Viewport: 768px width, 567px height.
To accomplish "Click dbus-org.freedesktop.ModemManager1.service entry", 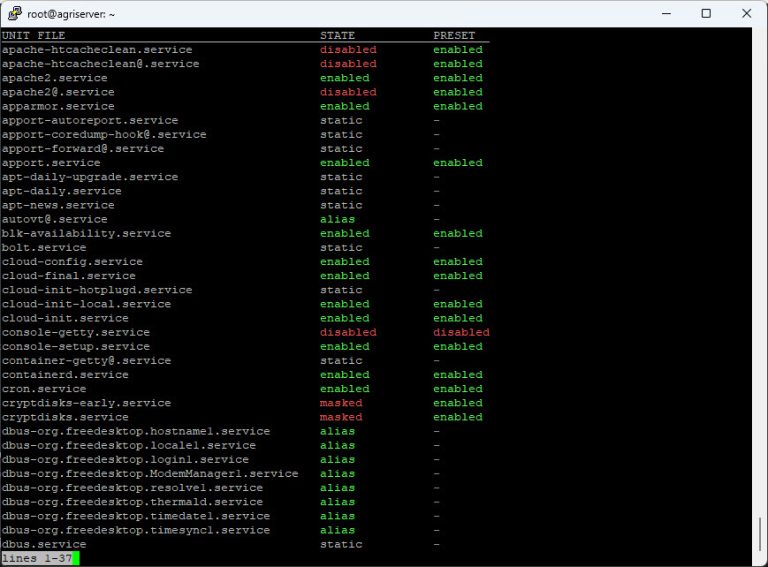I will (x=150, y=474).
